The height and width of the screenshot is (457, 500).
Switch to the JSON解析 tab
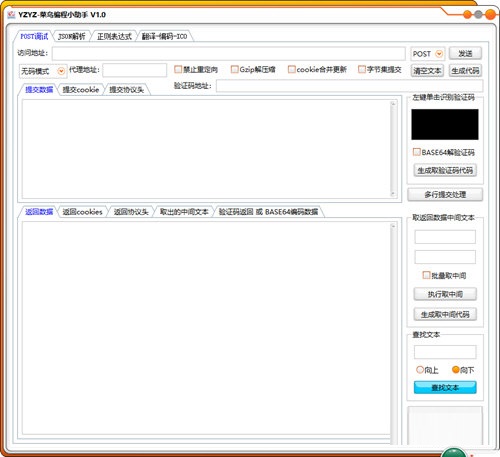point(72,36)
